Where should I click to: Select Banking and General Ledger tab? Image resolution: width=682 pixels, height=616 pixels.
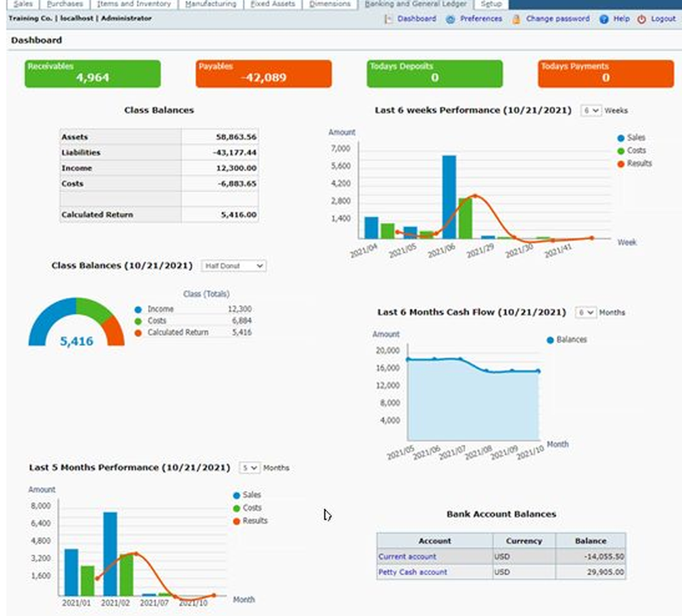[x=415, y=4]
